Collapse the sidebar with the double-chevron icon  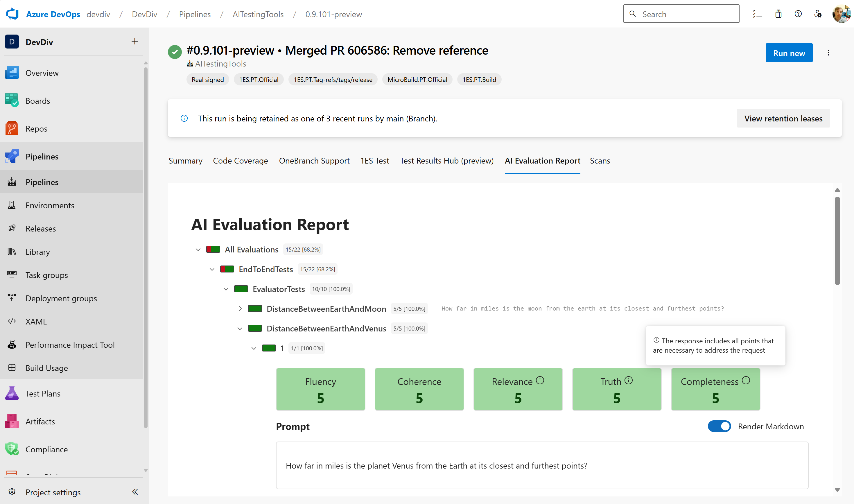coord(135,492)
